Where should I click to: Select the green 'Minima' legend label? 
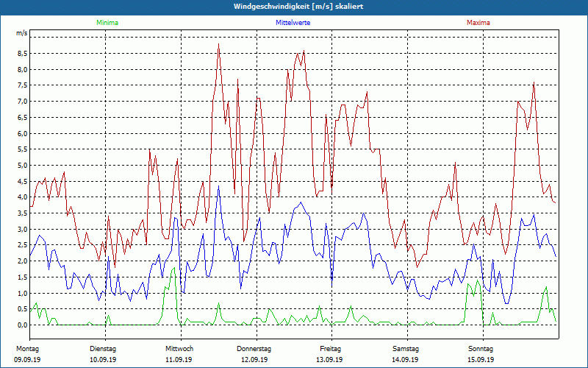[x=107, y=23]
